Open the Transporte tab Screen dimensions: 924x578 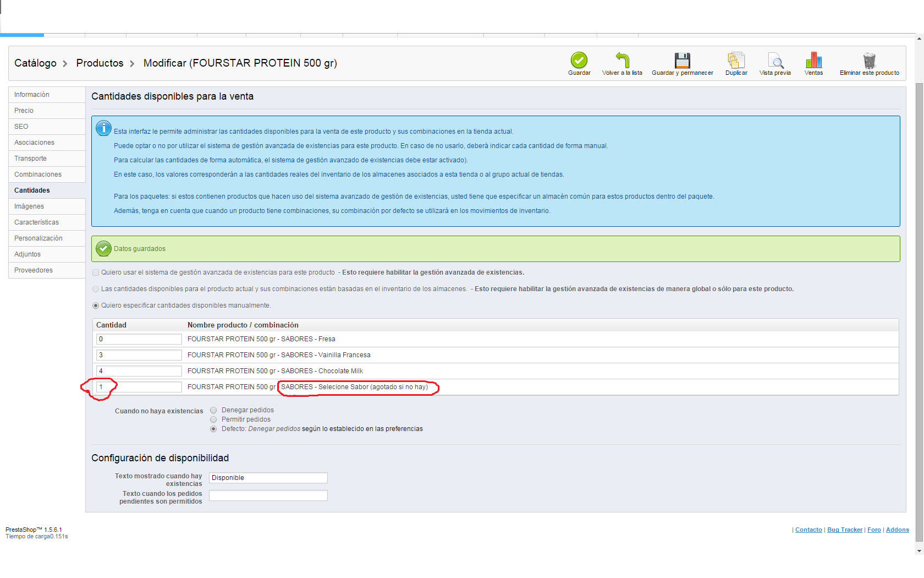[47, 159]
